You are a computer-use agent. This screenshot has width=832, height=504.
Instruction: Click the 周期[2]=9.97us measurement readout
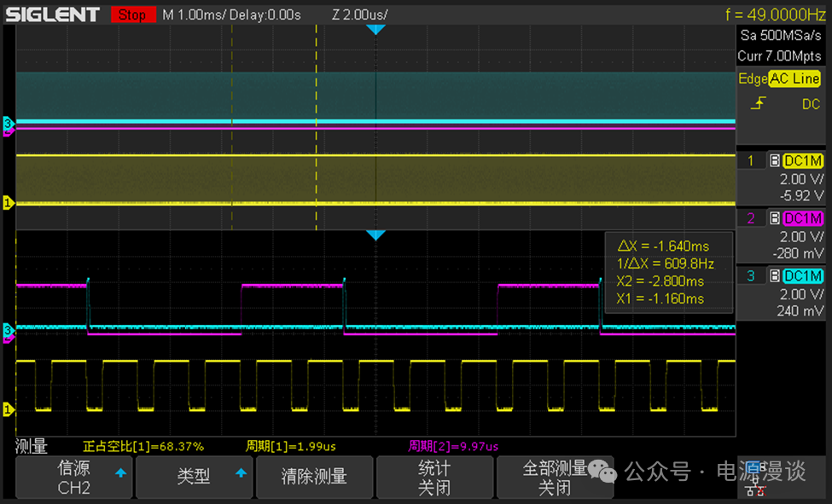point(453,446)
